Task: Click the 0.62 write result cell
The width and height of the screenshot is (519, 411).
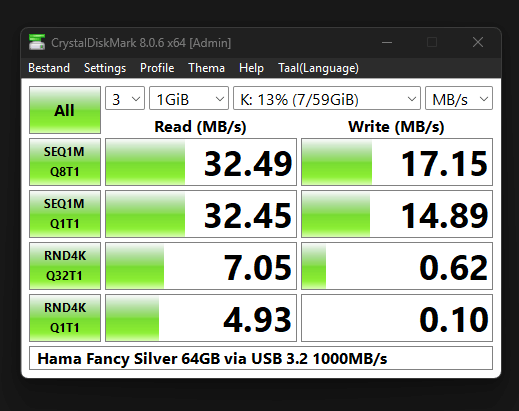Action: [x=397, y=266]
